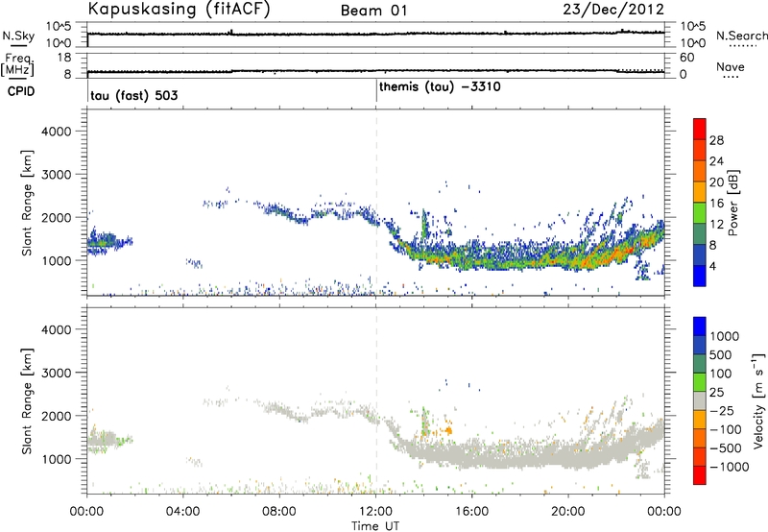Click the orange velocity patch near 15:00 in velocity panel
Image resolution: width=768 pixels, height=532 pixels.
(448, 430)
